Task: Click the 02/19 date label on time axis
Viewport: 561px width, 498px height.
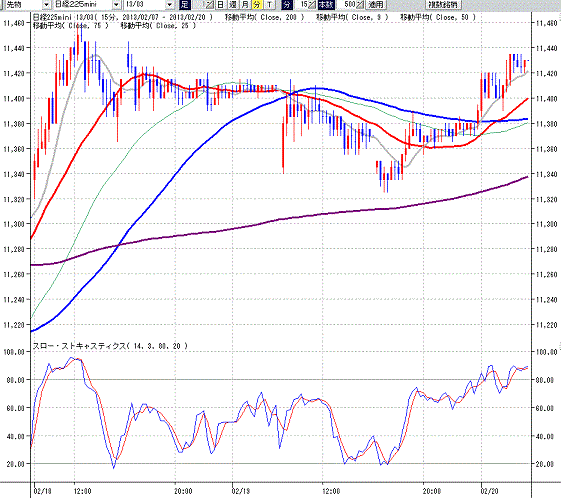Action: [x=241, y=491]
